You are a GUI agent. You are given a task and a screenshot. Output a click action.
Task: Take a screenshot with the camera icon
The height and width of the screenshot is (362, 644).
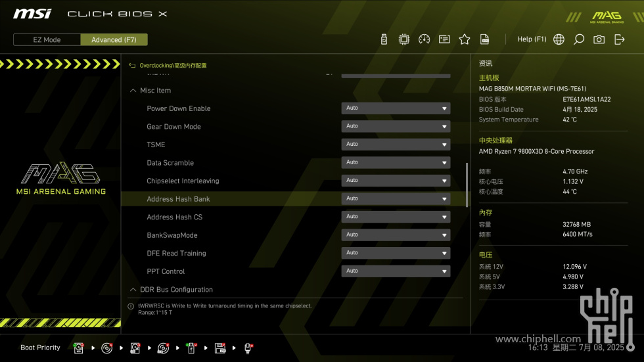tap(599, 39)
